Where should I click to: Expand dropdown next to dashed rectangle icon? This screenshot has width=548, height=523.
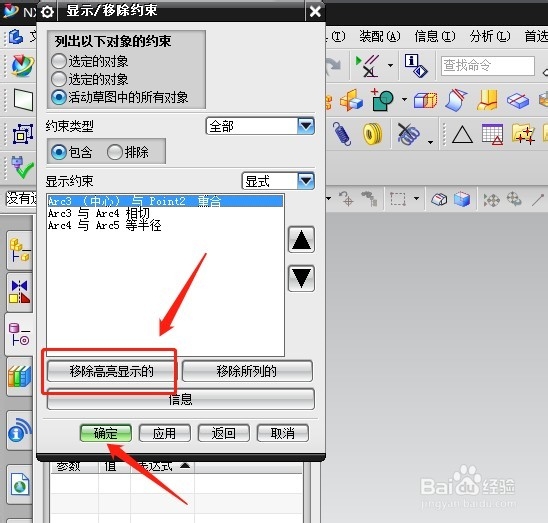coord(416,198)
